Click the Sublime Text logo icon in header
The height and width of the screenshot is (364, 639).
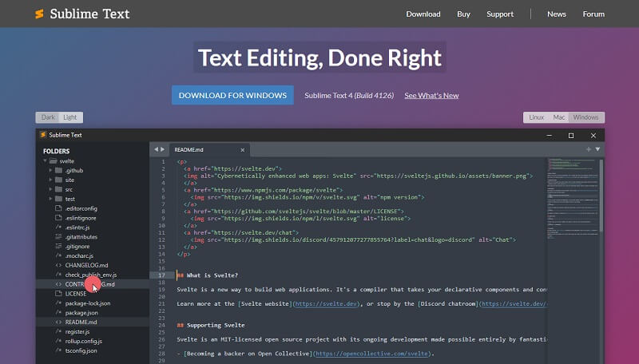[39, 14]
